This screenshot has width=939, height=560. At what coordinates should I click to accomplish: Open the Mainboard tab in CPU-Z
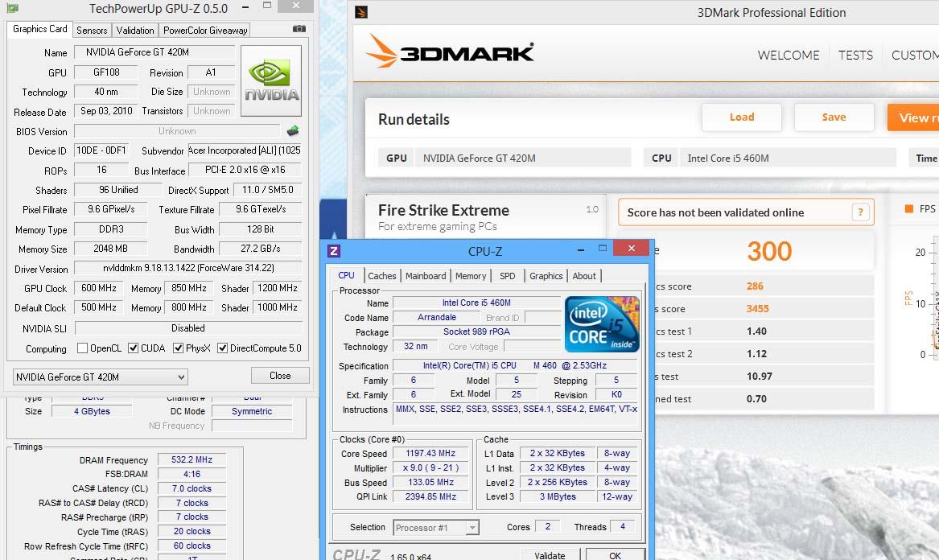[x=425, y=275]
